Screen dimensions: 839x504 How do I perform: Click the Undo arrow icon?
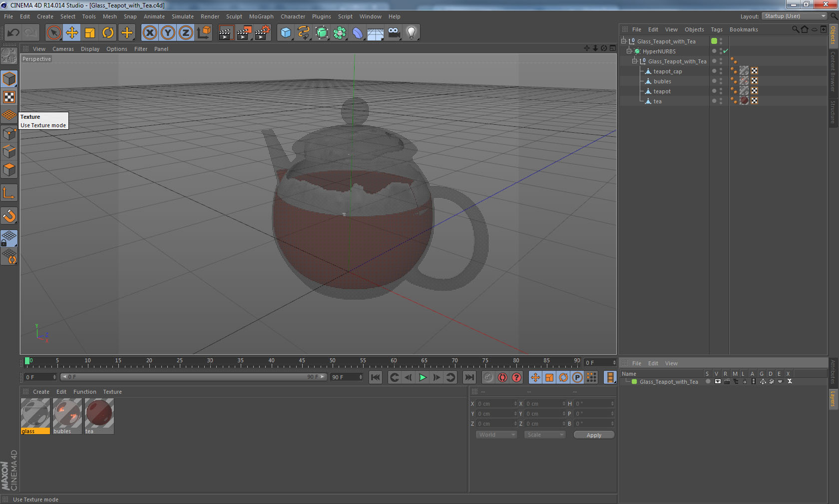(x=13, y=33)
